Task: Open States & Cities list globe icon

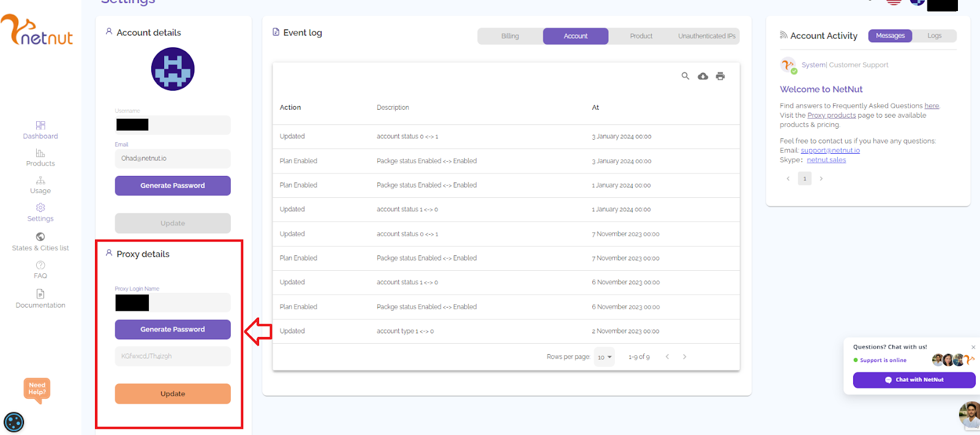Action: [x=40, y=236]
